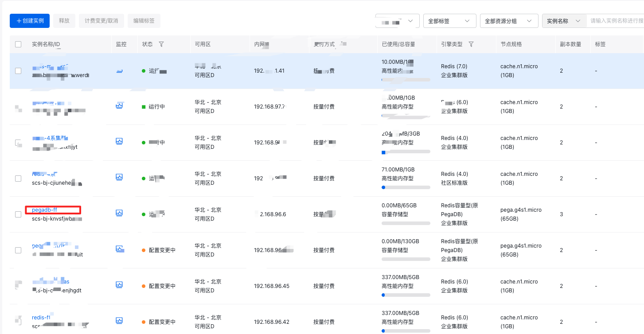The image size is (644, 334).
Task: Open monitoring chart for the 130GB instance
Action: tap(119, 249)
